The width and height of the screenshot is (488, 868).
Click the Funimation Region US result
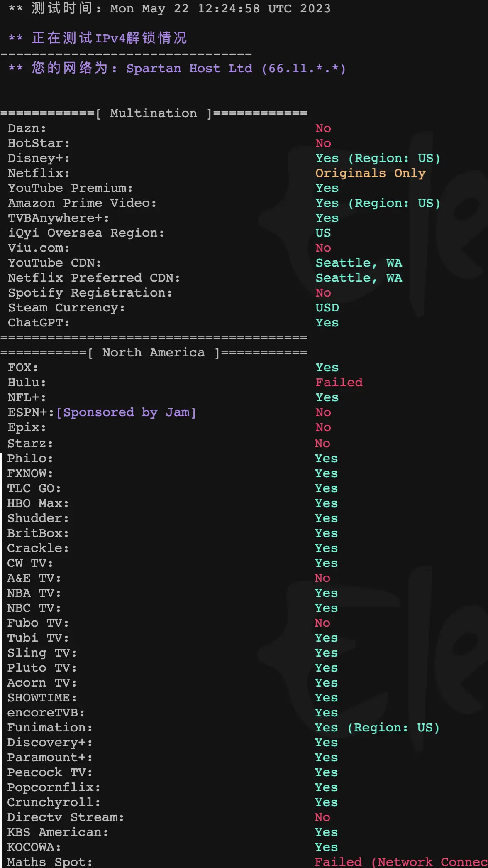tap(376, 727)
